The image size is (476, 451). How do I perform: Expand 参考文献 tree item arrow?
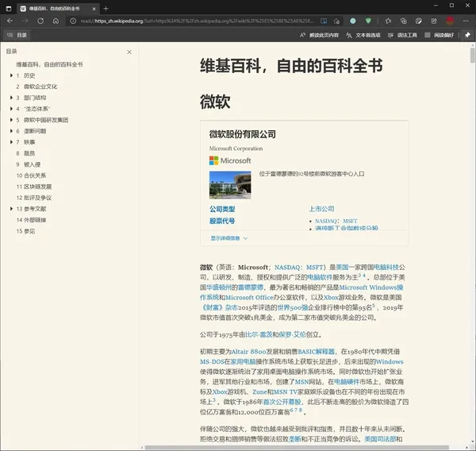[11, 209]
